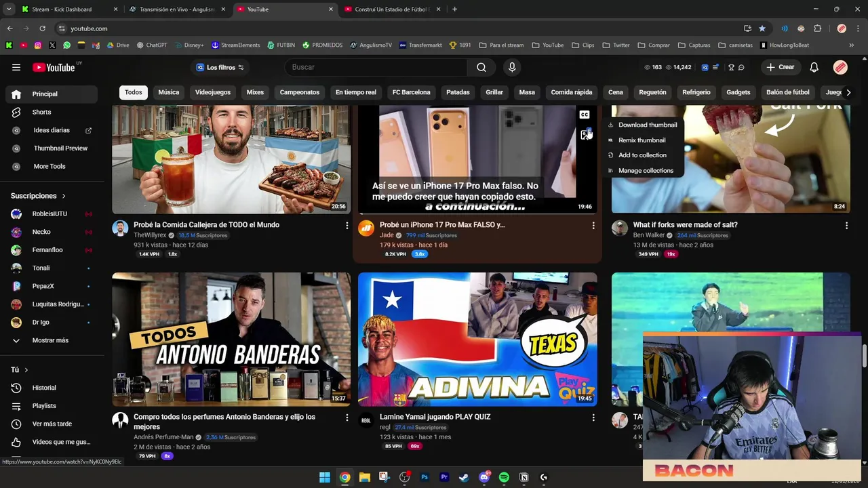Click the thumbnail tools icon on the iPhone video
The height and width of the screenshot is (488, 868).
click(586, 134)
